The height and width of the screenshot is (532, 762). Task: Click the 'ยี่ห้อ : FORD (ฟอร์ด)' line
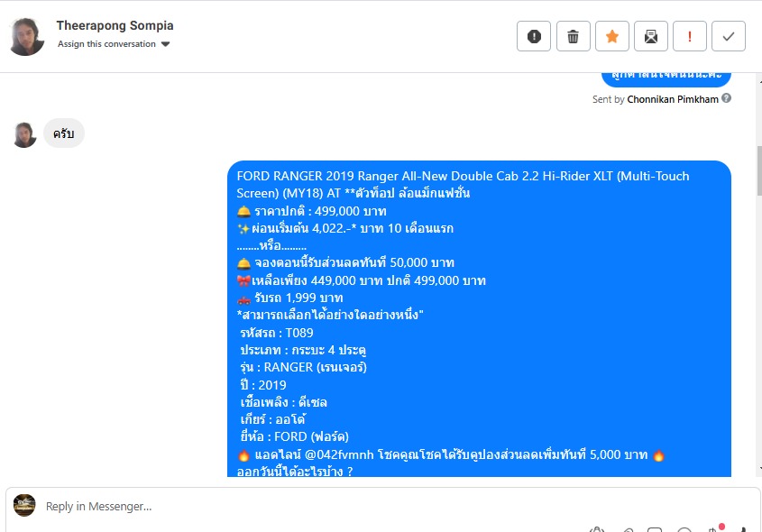pyautogui.click(x=295, y=436)
